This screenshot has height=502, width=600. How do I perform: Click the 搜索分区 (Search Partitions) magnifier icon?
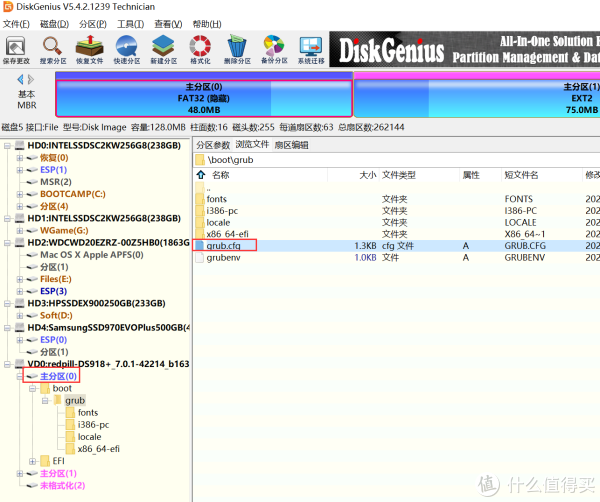(52, 48)
